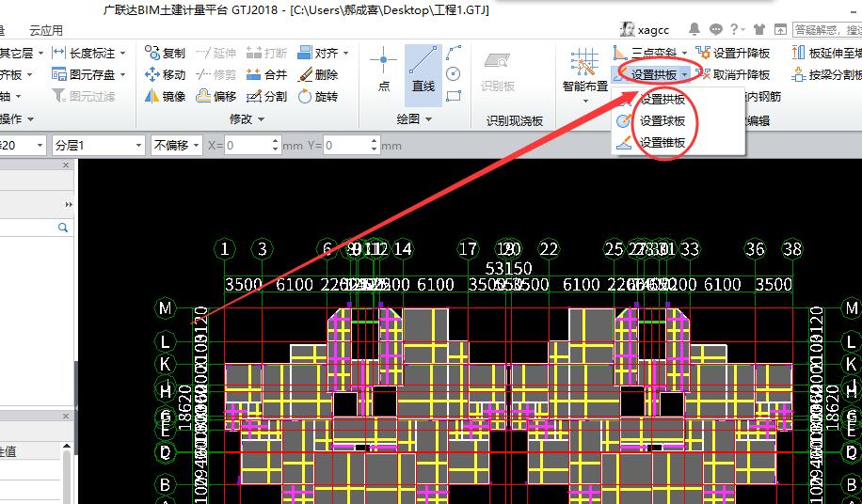Image resolution: width=862 pixels, height=504 pixels.
Task: Click 长度标注 tool
Action: point(84,54)
